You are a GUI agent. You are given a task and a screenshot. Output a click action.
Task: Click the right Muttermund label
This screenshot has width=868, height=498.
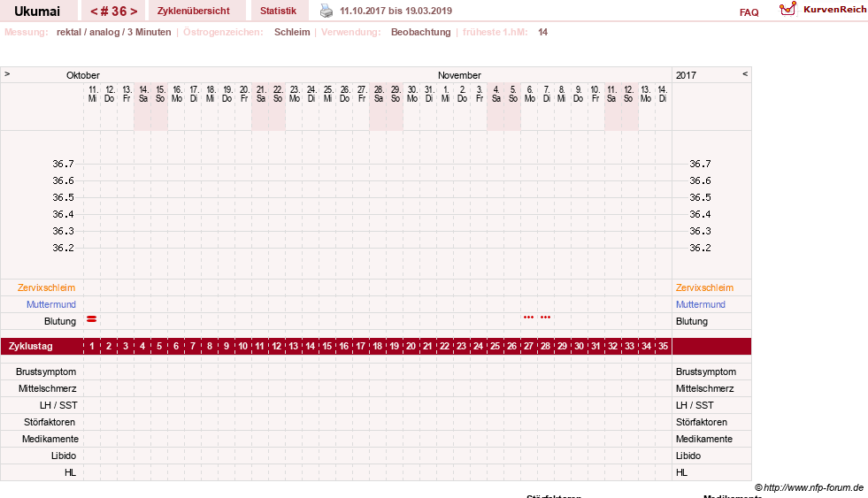[700, 304]
